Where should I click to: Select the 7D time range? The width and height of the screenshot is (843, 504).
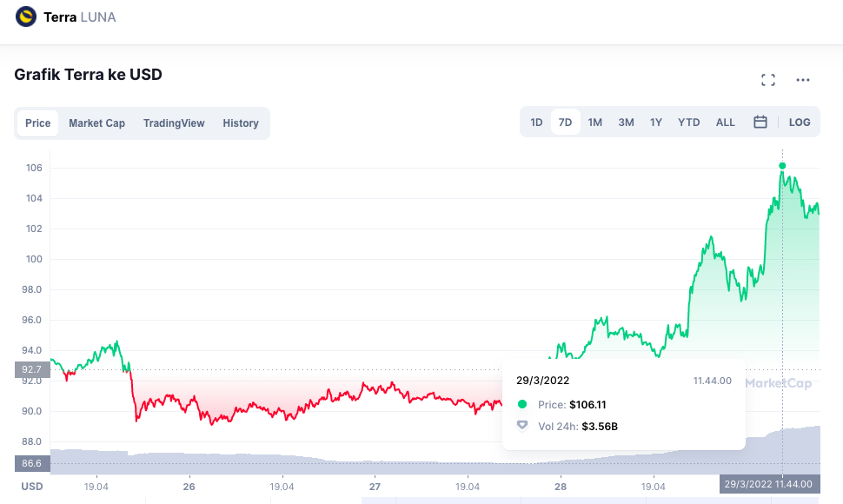point(565,123)
